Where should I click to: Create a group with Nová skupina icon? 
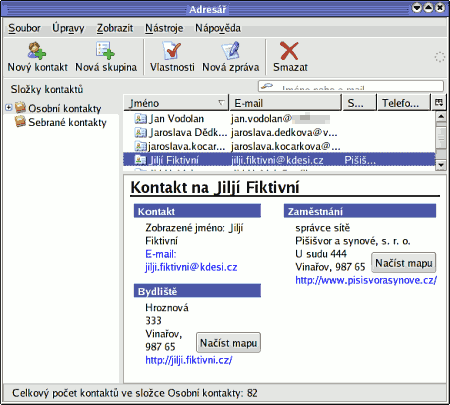click(x=105, y=50)
